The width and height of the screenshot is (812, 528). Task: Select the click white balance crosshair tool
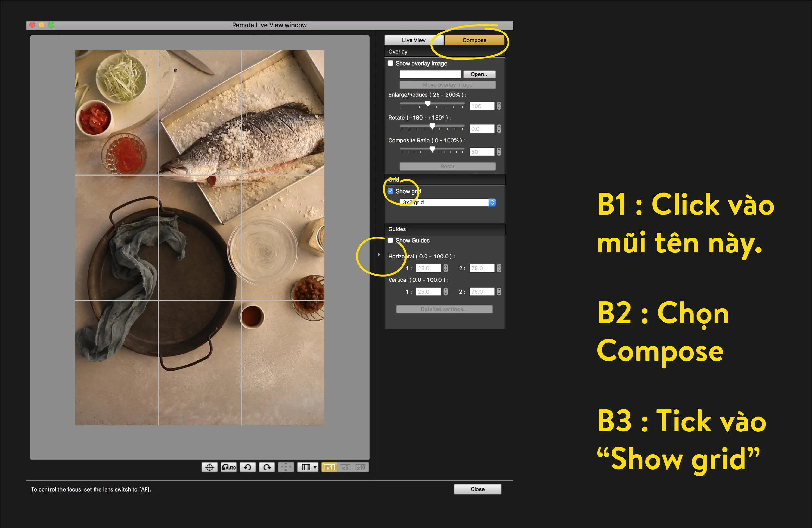pos(209,467)
